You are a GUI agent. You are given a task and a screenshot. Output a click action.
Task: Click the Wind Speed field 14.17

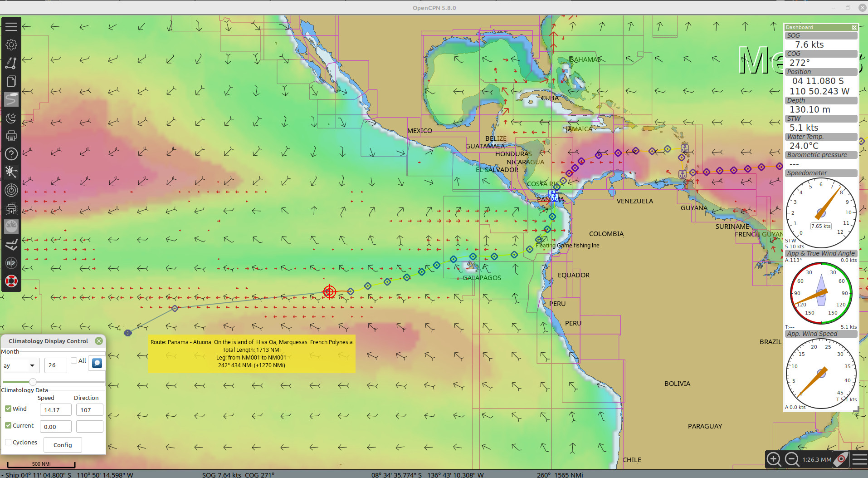click(x=55, y=410)
